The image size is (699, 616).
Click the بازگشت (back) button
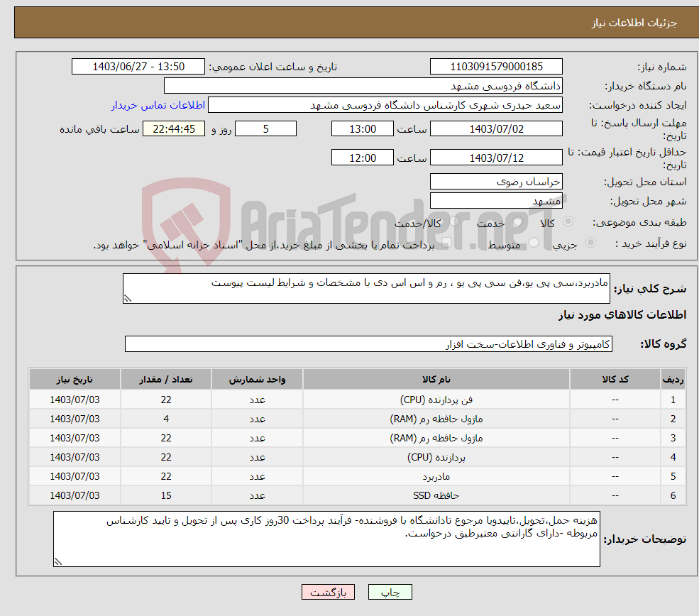pyautogui.click(x=328, y=592)
